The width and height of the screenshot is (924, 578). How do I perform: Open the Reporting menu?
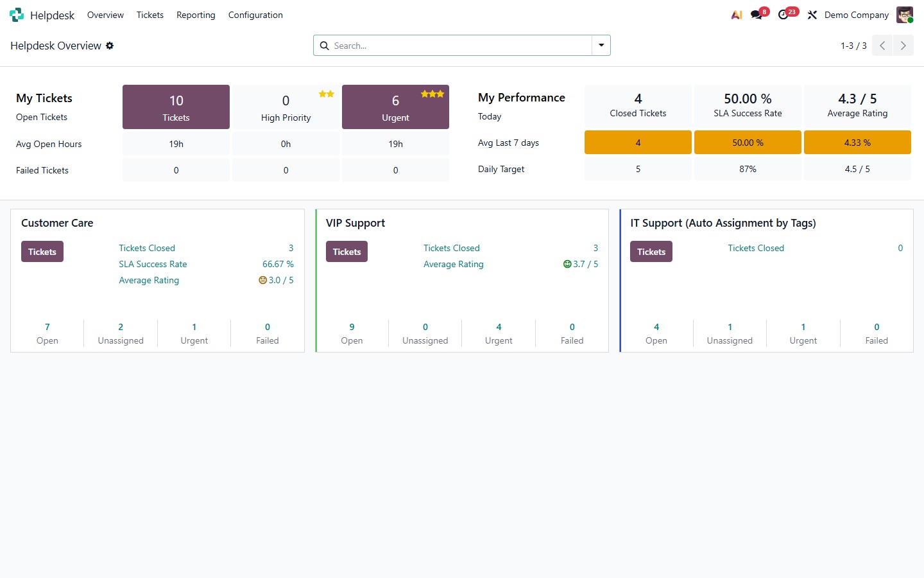pyautogui.click(x=196, y=15)
